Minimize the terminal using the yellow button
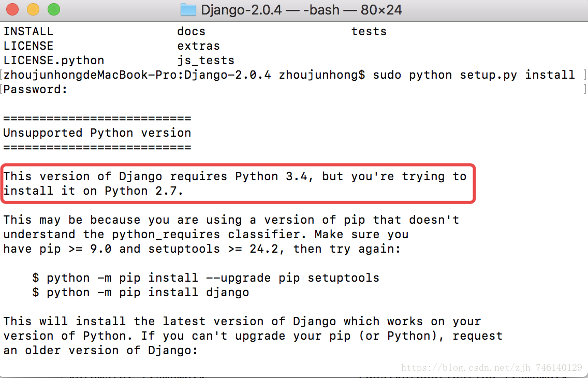The width and height of the screenshot is (588, 378). pyautogui.click(x=33, y=9)
